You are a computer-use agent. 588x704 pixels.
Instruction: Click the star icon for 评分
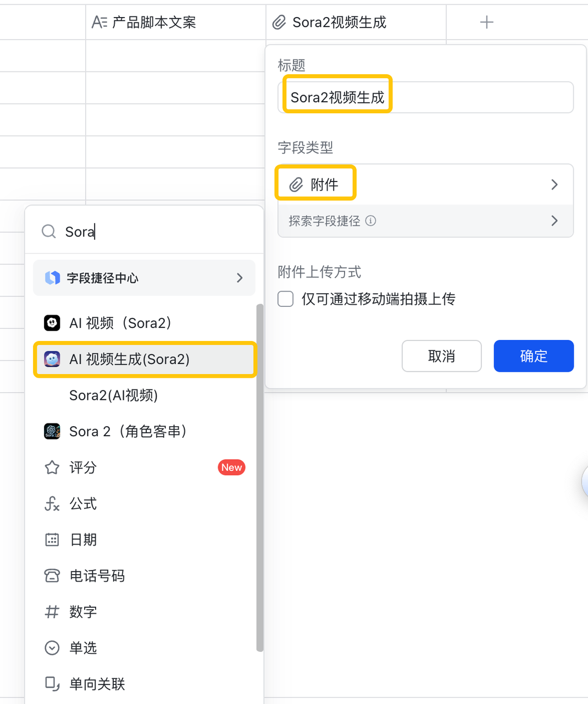coord(52,468)
